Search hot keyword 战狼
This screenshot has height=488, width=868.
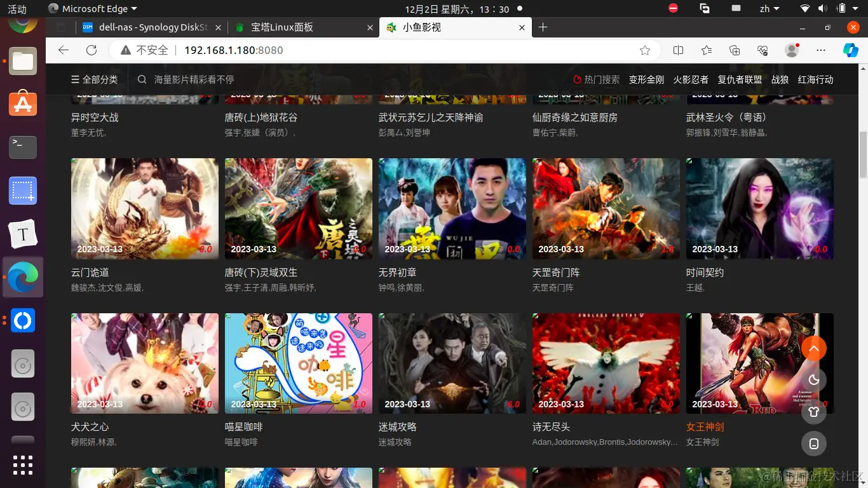pyautogui.click(x=780, y=79)
